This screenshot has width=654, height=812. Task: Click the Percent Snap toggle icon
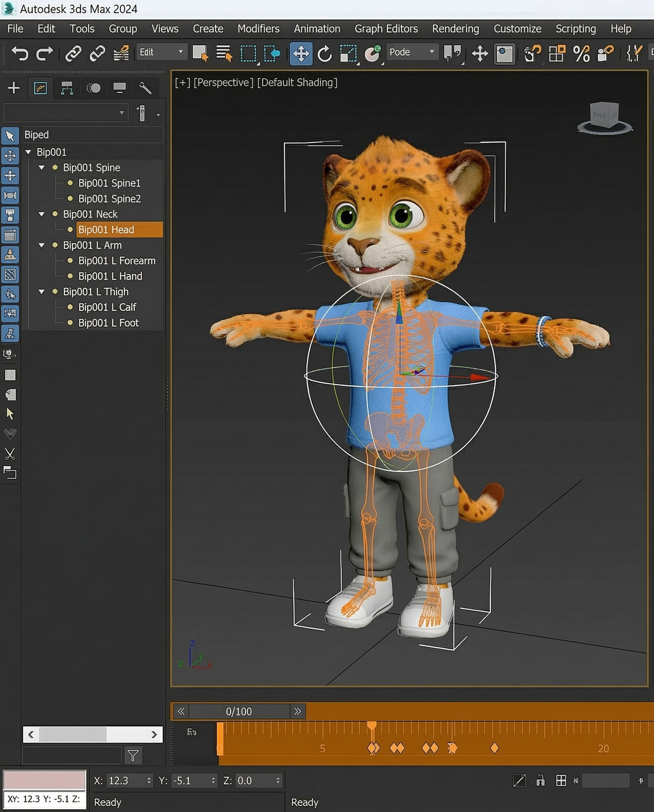click(581, 53)
